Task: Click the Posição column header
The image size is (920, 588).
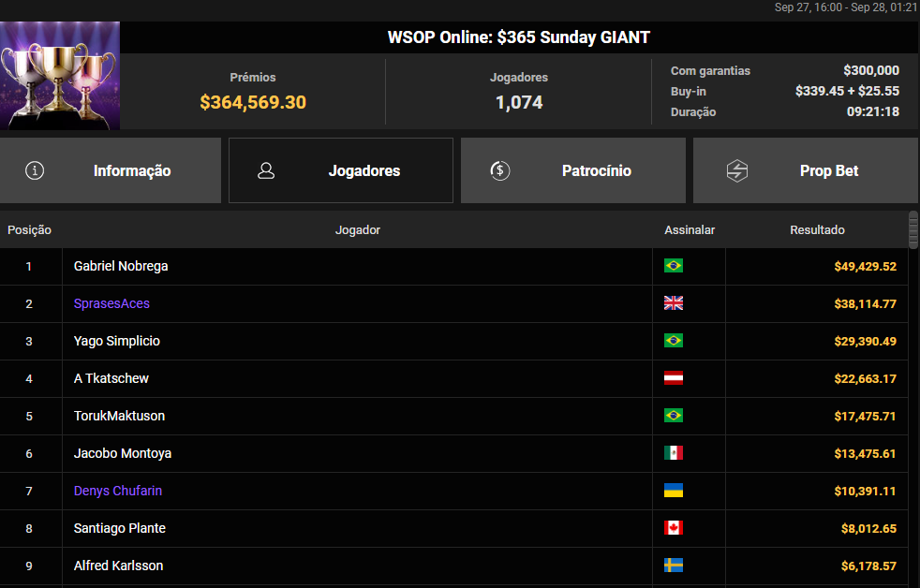Action: click(29, 229)
